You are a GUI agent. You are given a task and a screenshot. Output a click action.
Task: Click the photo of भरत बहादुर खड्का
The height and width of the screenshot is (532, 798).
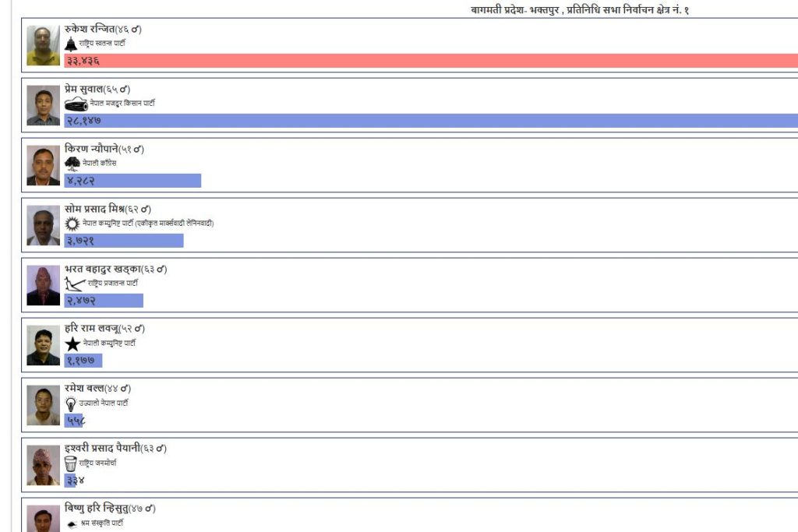coord(43,285)
